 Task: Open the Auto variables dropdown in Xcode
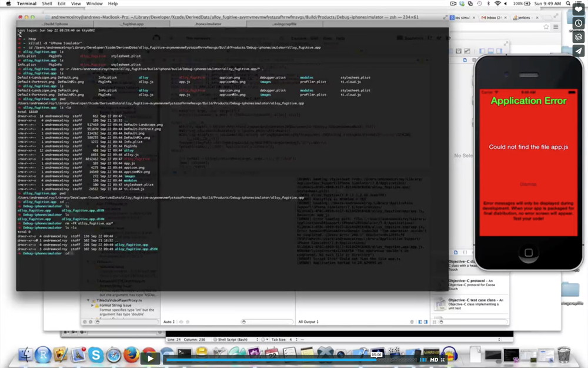coord(169,322)
